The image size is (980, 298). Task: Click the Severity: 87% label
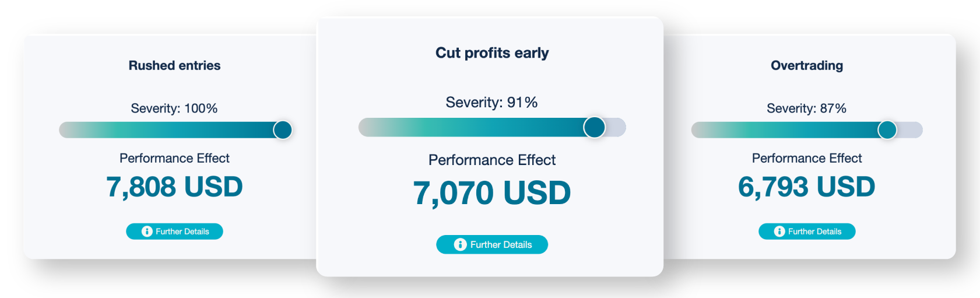click(806, 108)
